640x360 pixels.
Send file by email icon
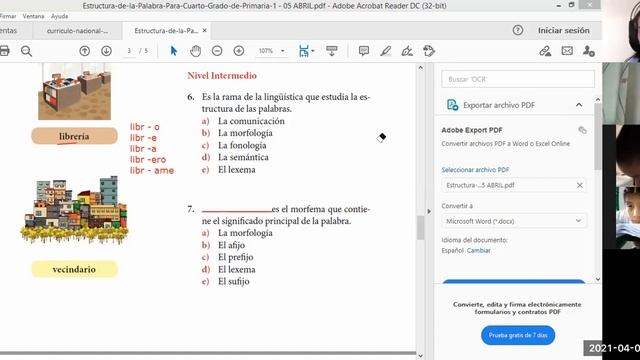tap(567, 51)
